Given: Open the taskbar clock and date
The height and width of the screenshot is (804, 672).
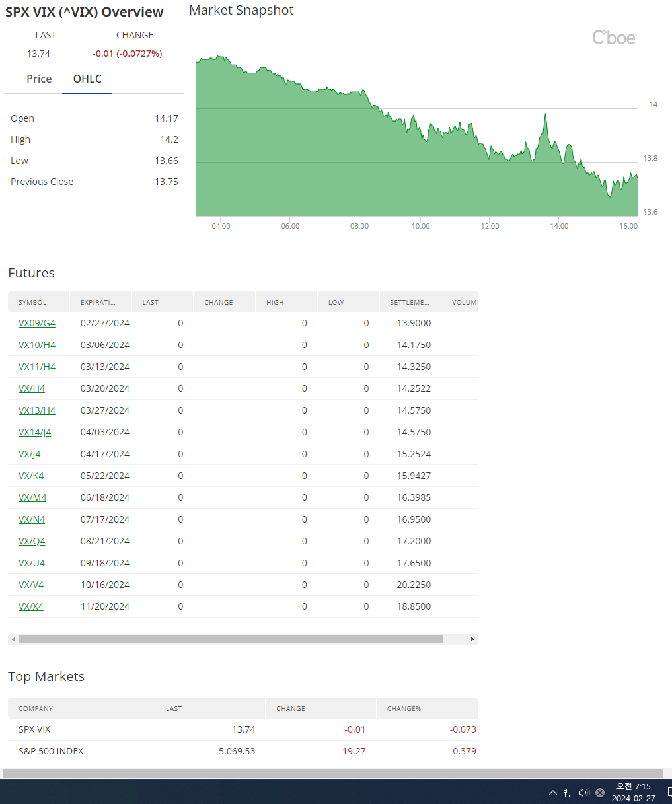Looking at the screenshot, I should (x=633, y=792).
